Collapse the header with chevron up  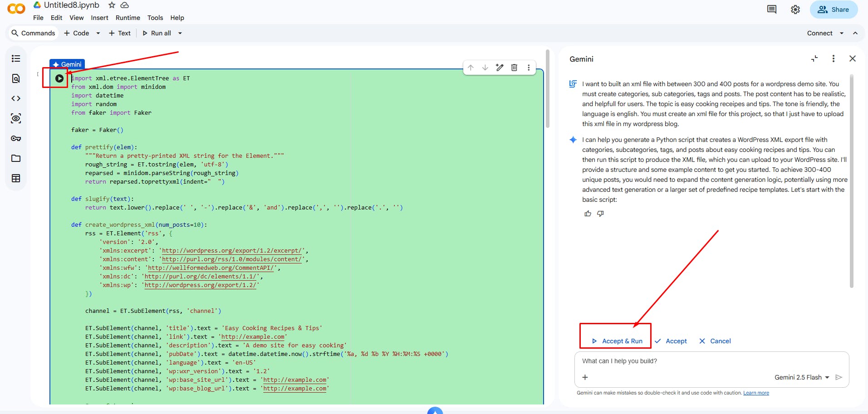(x=855, y=33)
